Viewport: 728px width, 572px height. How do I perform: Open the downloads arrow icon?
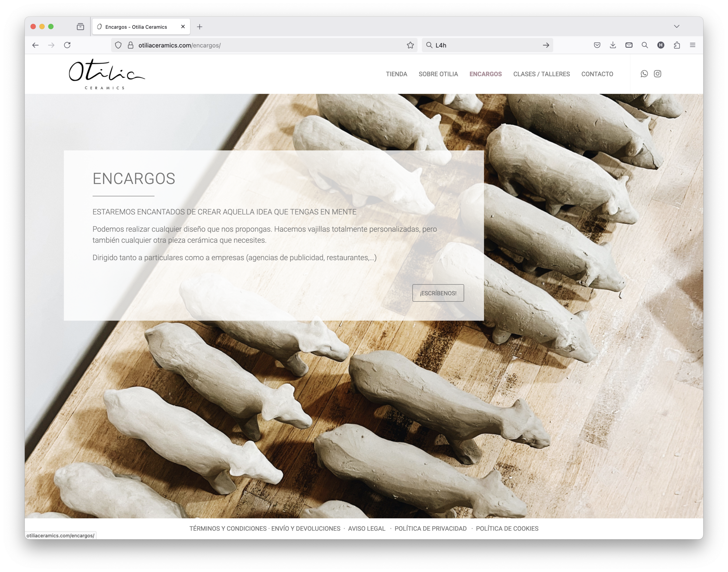(x=613, y=45)
